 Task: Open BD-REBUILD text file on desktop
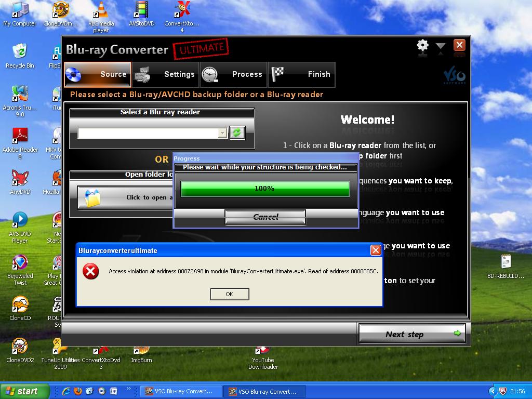[x=506, y=267]
